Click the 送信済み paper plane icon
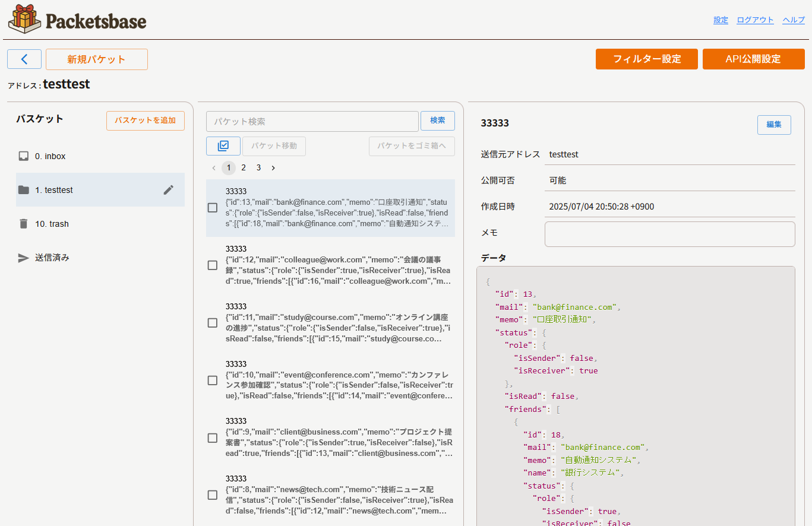The height and width of the screenshot is (526, 812). [24, 258]
